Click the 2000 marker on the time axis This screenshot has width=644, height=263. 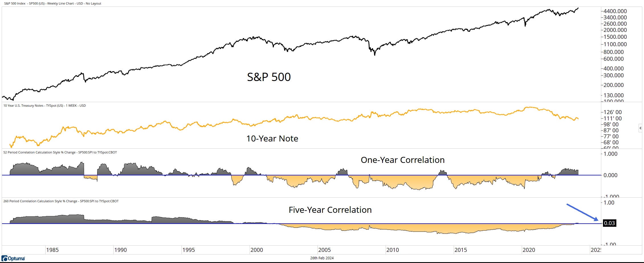pyautogui.click(x=256, y=250)
